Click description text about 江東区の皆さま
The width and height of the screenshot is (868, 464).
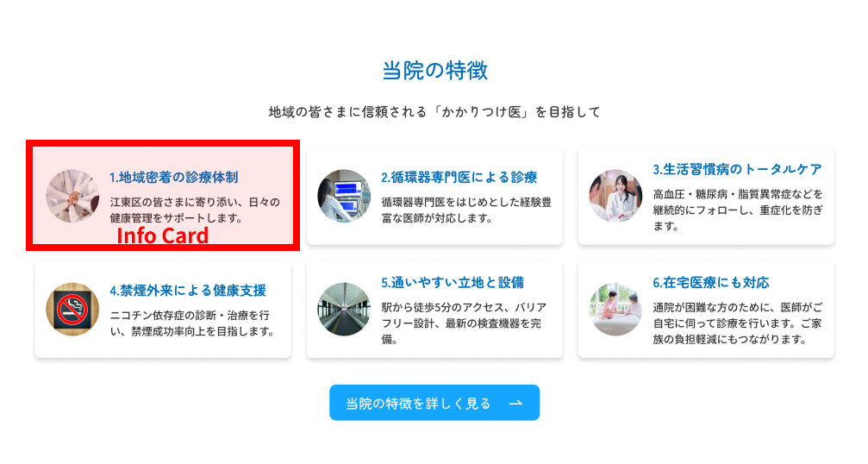tap(195, 210)
